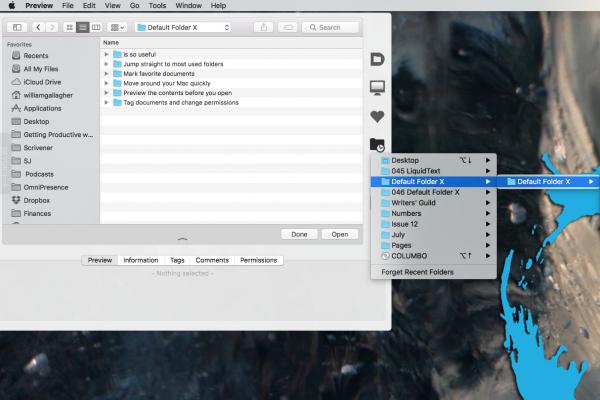The width and height of the screenshot is (600, 400).
Task: Switch to the Permissions tab
Action: click(x=259, y=260)
